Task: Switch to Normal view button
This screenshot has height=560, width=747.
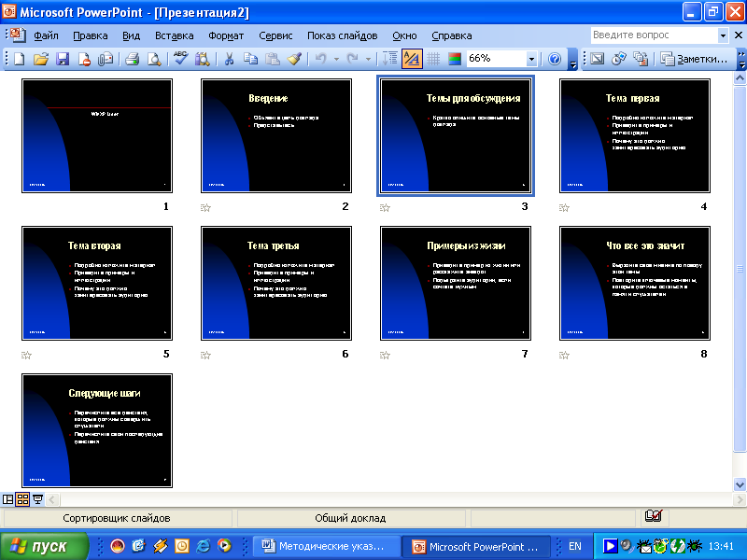Action: (8, 499)
